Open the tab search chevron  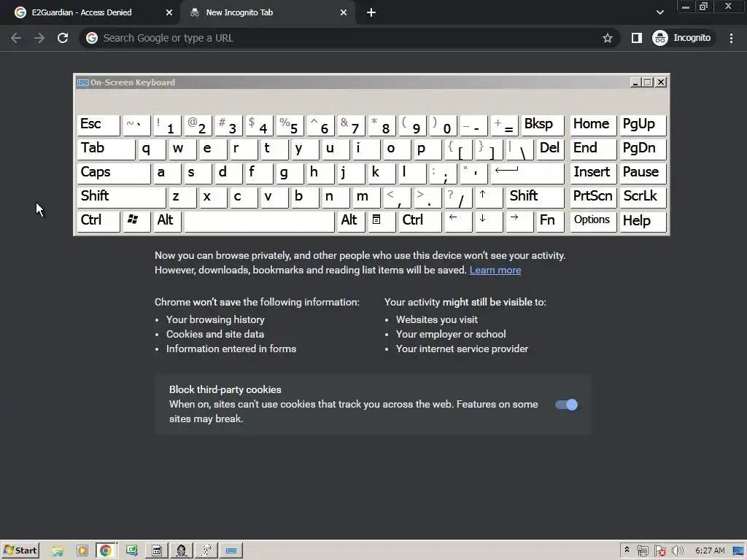coord(659,12)
